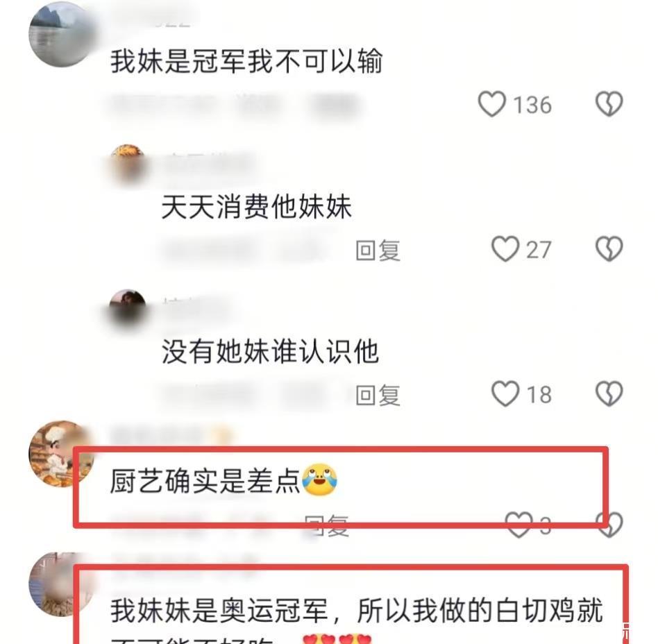
Task: Like the comment with 136 likes
Action: click(492, 103)
